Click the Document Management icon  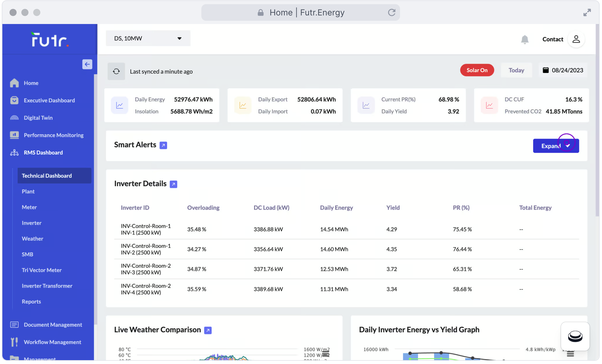coord(14,325)
